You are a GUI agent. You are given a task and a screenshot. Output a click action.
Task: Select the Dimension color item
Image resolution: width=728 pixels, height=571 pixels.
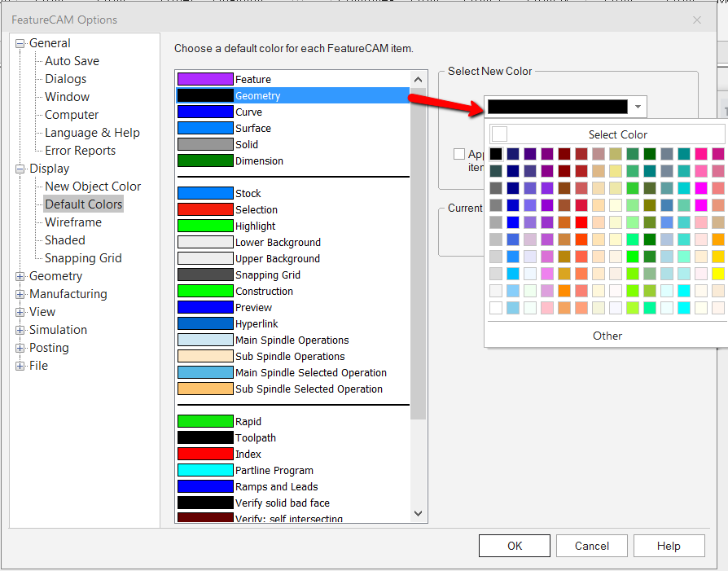click(x=293, y=160)
